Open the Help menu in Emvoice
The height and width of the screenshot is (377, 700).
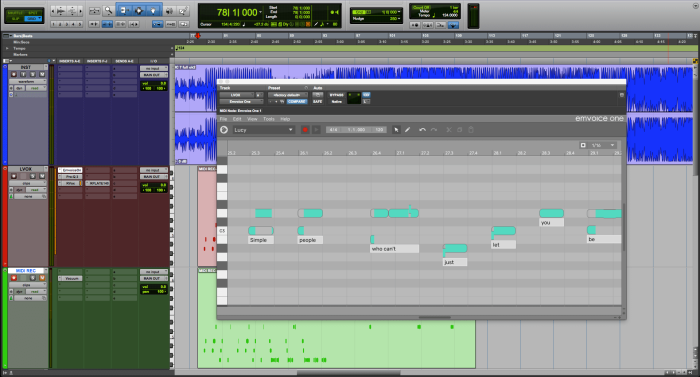tap(285, 119)
